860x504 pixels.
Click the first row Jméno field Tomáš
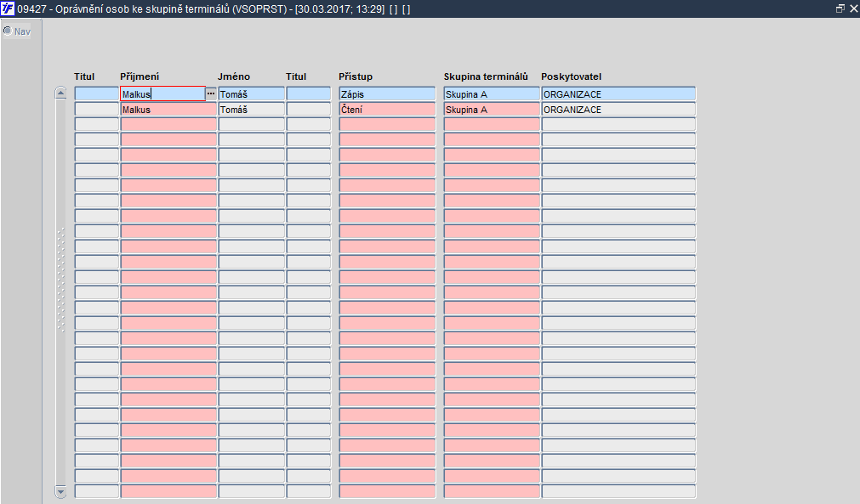pyautogui.click(x=252, y=93)
